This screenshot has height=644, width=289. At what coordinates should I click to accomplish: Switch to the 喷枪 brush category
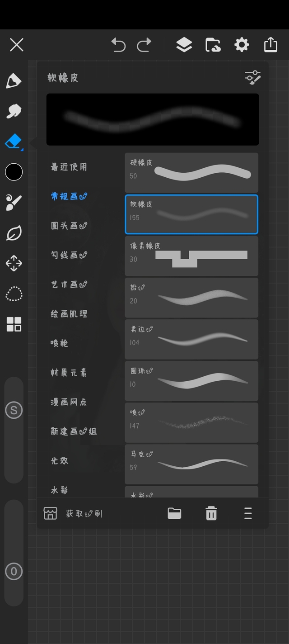pos(60,343)
